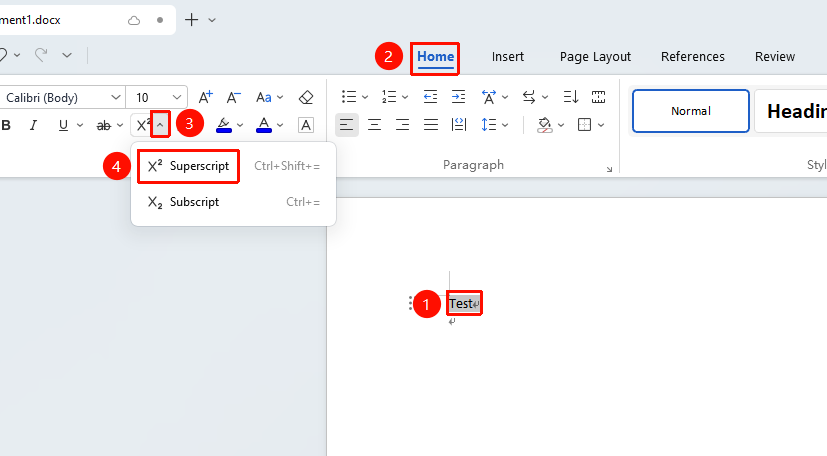Increase font size icon
The height and width of the screenshot is (456, 827).
[x=206, y=97]
